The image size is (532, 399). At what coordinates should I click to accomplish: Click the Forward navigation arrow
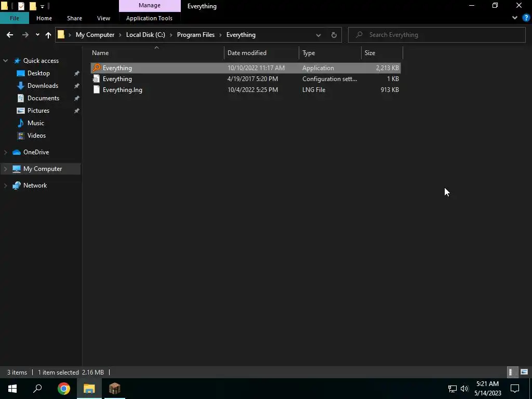tap(25, 35)
